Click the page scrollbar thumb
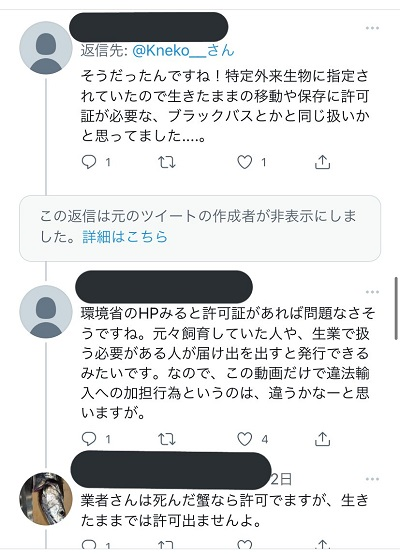 396,309
